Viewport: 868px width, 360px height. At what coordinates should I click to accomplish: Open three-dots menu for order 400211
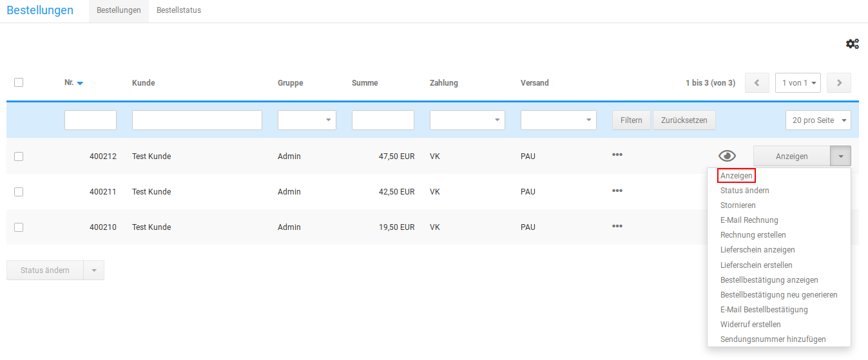click(x=617, y=191)
